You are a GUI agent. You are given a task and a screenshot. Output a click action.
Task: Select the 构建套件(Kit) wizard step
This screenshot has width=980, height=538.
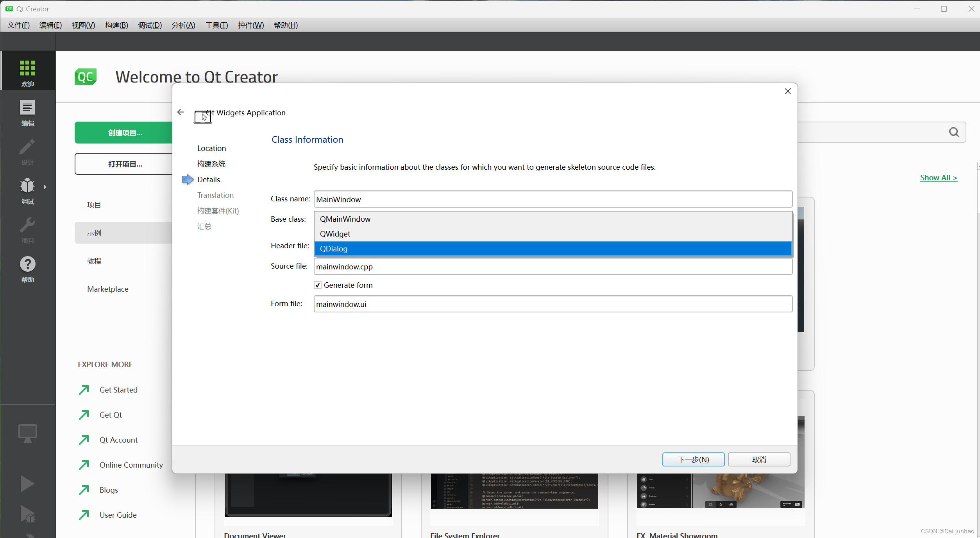coord(218,211)
